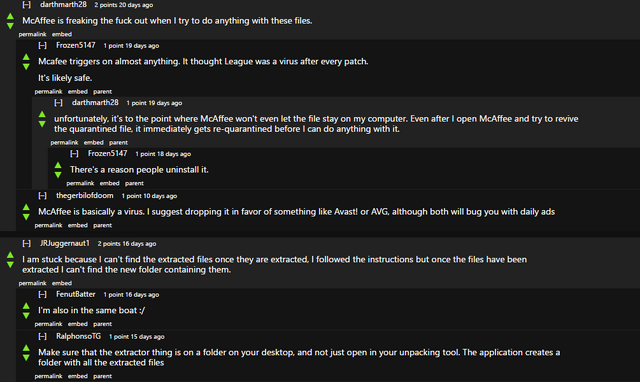Upvote darthmarth28's McAffee freaking out comment
This screenshot has width=640, height=382.
(x=10, y=16)
